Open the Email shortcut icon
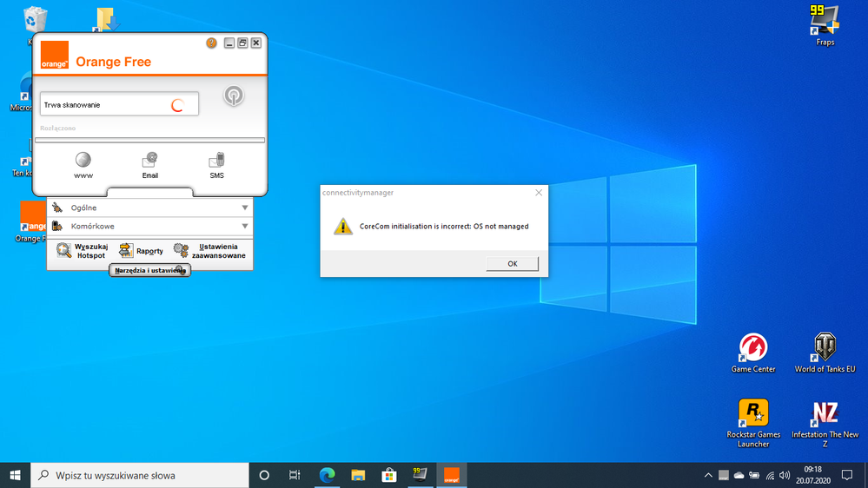 pyautogui.click(x=150, y=166)
